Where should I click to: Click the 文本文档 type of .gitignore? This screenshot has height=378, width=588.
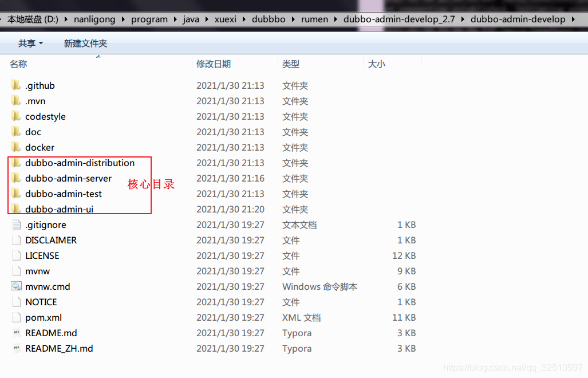click(299, 225)
